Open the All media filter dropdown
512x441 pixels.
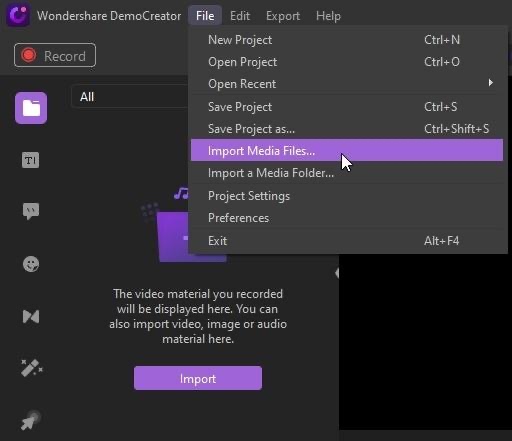point(130,97)
